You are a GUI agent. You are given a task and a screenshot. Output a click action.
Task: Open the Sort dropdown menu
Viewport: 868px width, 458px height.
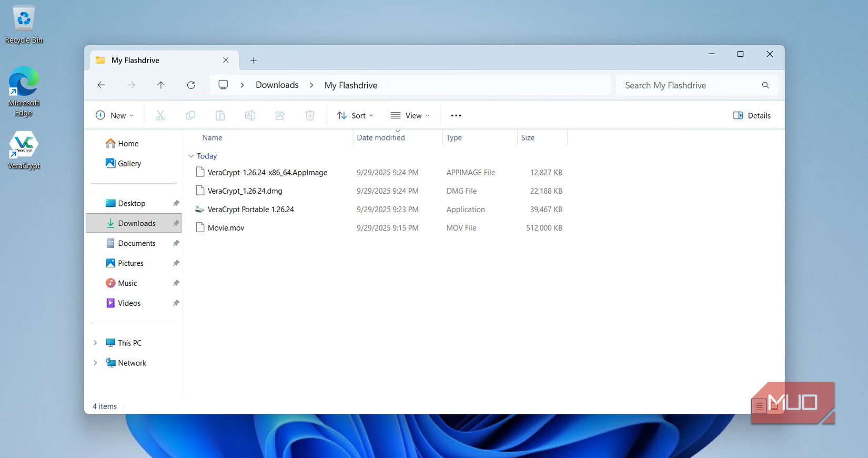(355, 116)
